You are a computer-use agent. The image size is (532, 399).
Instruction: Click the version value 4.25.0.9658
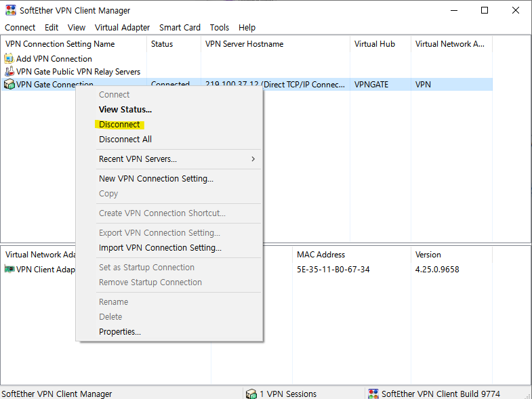coord(437,270)
